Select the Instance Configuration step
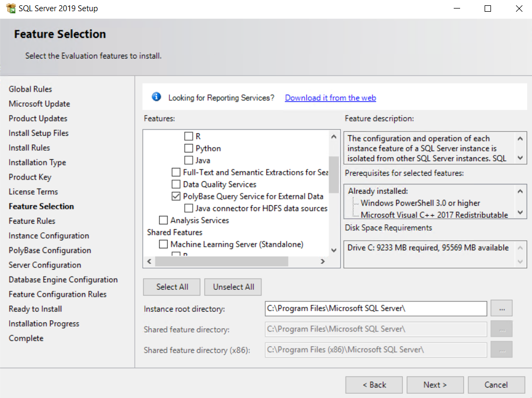Screen dimensions: 532x398 pyautogui.click(x=49, y=235)
